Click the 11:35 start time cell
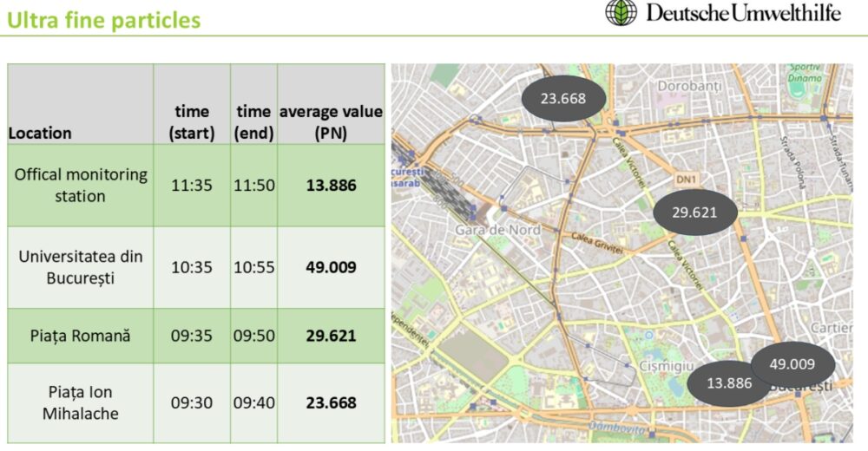Screen dimensions: 868x451 (192, 186)
